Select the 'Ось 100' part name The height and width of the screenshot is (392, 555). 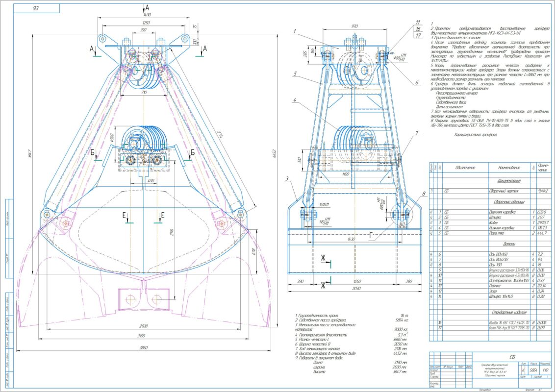click(495, 265)
